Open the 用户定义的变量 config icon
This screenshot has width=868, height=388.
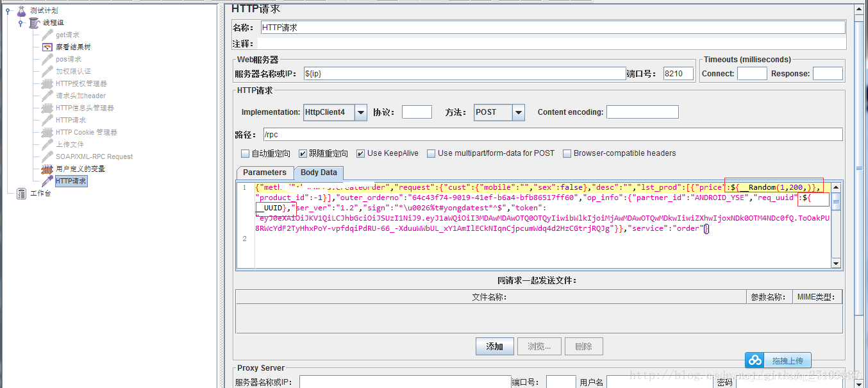click(47, 169)
